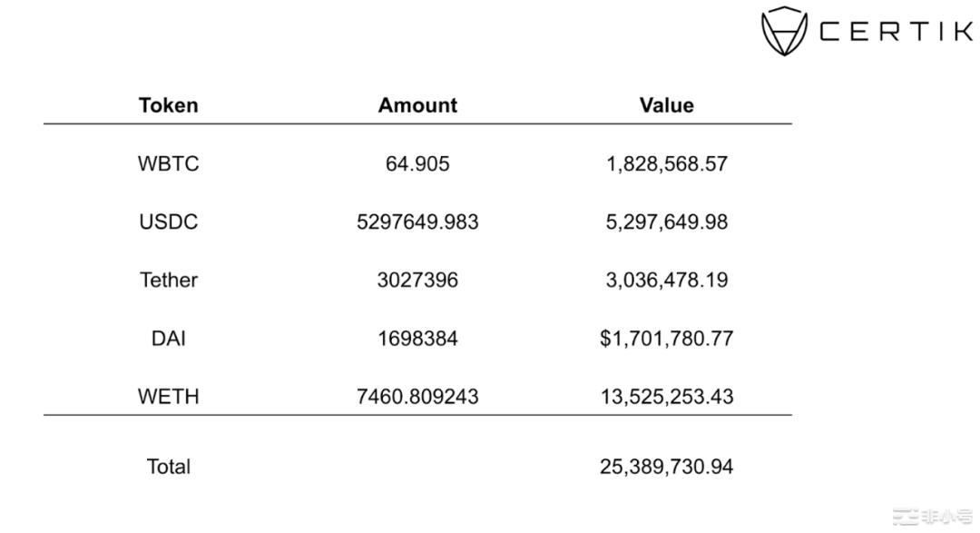This screenshot has width=980, height=533.
Task: Click the USDC amount 5297649.983
Action: (417, 222)
